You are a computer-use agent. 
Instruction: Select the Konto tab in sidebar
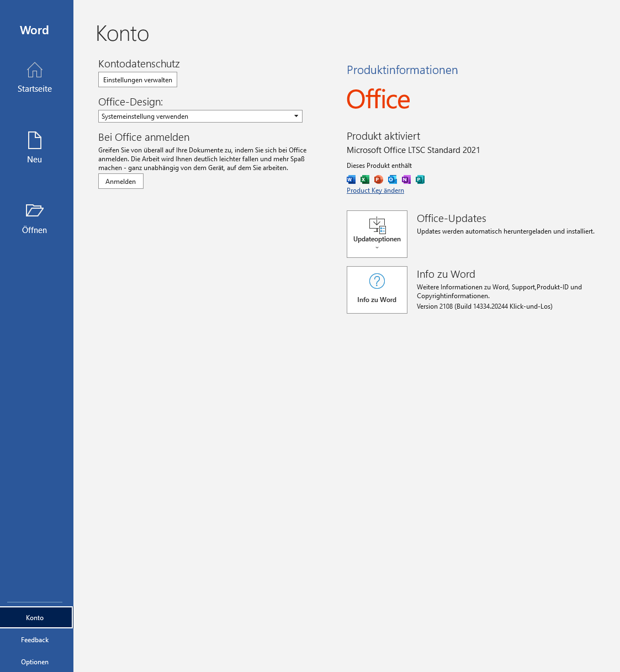35,617
